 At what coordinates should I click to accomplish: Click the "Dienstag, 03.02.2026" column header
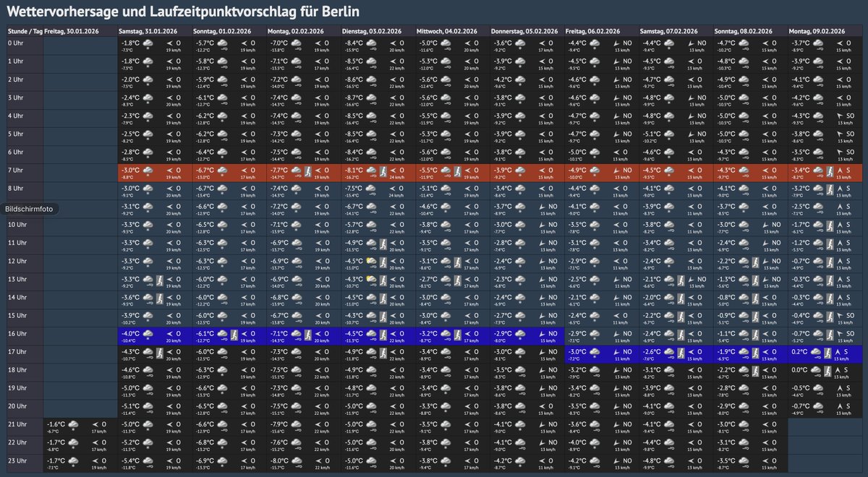tap(371, 32)
